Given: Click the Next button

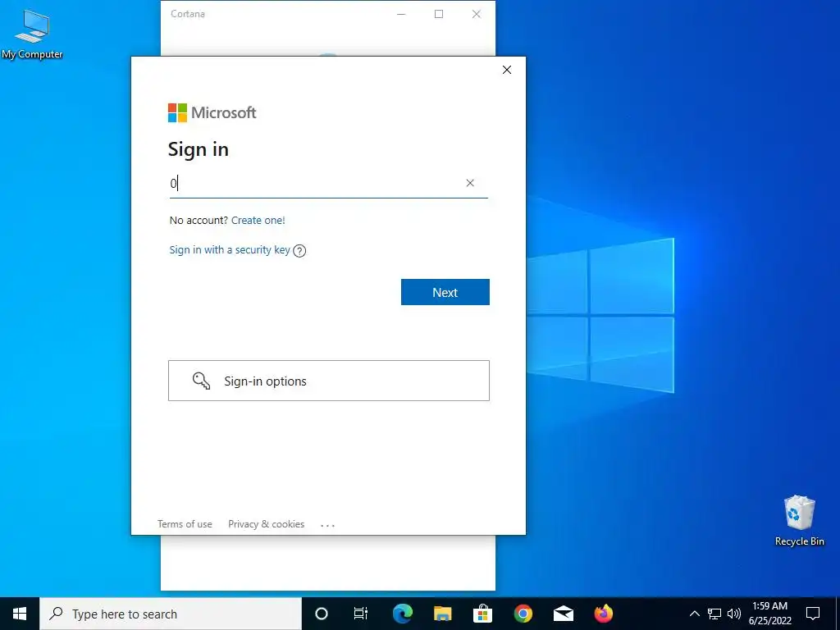Looking at the screenshot, I should click(x=445, y=292).
